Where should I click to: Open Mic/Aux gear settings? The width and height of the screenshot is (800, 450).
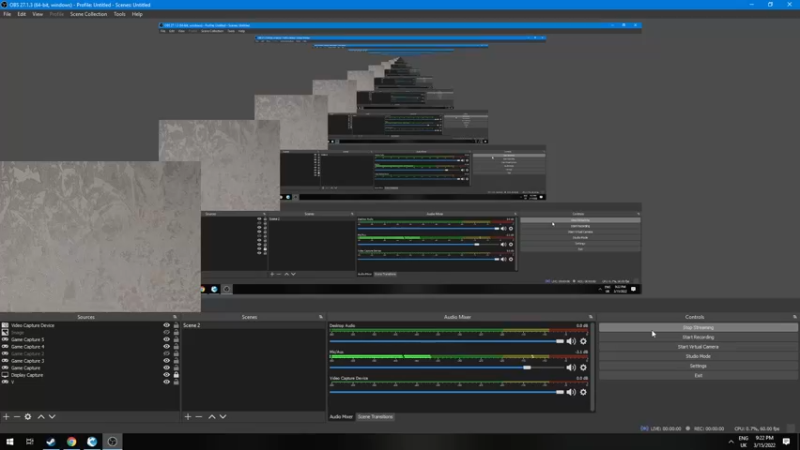(583, 367)
